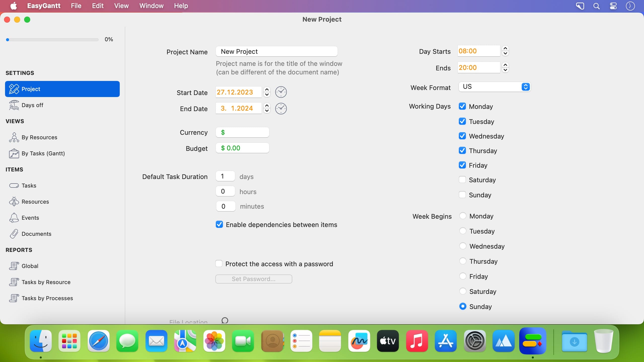Open the Events bell icon
The width and height of the screenshot is (644, 362).
14,218
